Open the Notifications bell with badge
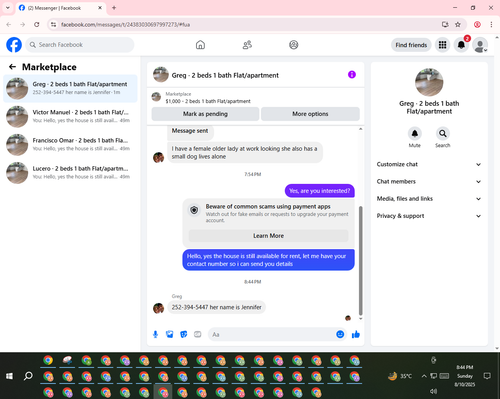This screenshot has height=399, width=500. point(461,45)
